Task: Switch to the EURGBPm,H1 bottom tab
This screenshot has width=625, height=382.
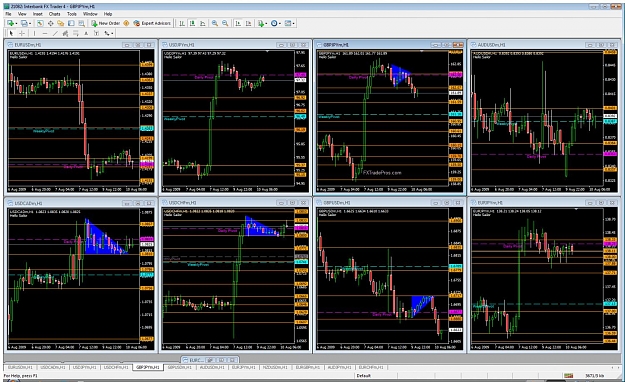Action: coord(307,367)
